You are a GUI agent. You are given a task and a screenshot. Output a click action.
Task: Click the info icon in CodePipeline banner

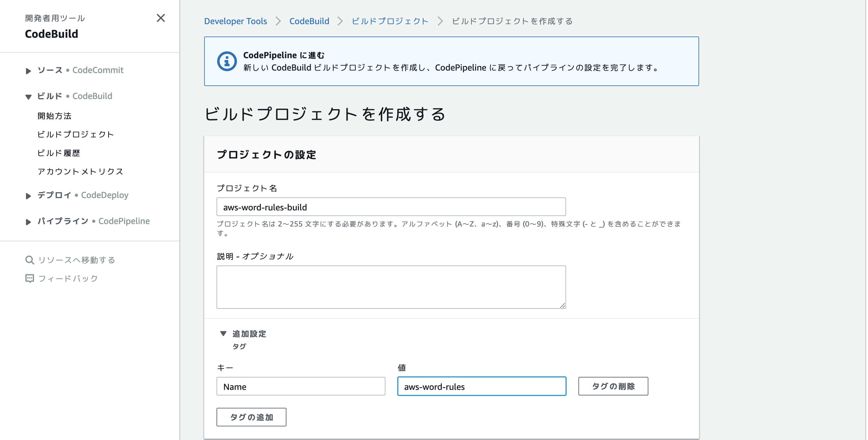point(227,61)
